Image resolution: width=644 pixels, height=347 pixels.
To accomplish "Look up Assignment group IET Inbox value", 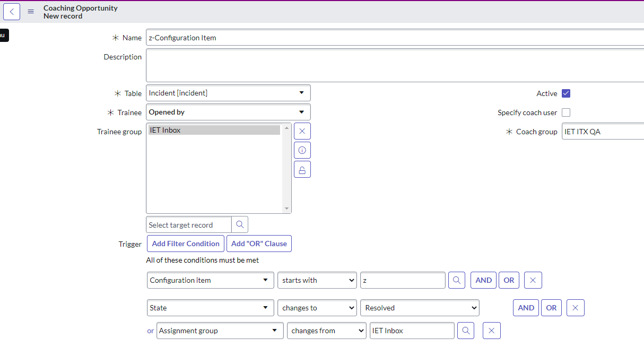I will 465,331.
